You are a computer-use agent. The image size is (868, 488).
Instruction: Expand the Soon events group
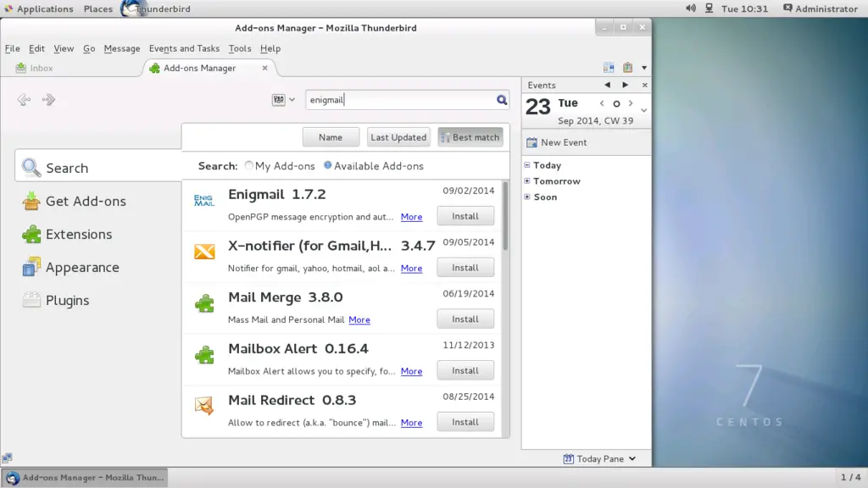pyautogui.click(x=527, y=197)
